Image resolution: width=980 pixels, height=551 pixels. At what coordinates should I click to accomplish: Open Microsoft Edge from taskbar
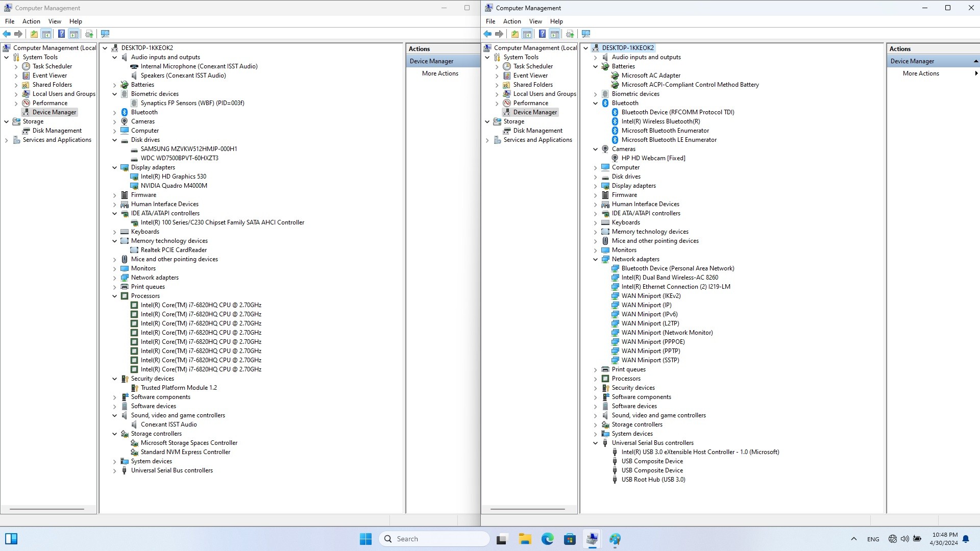click(547, 539)
